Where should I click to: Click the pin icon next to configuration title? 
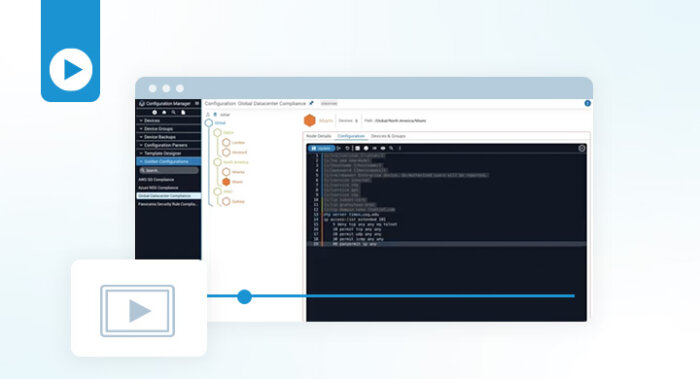(x=311, y=103)
